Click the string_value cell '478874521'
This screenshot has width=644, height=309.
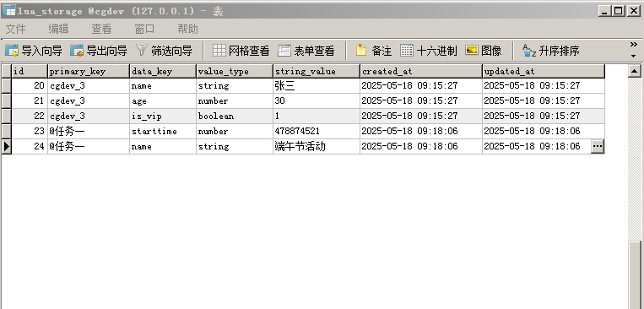pyautogui.click(x=317, y=131)
